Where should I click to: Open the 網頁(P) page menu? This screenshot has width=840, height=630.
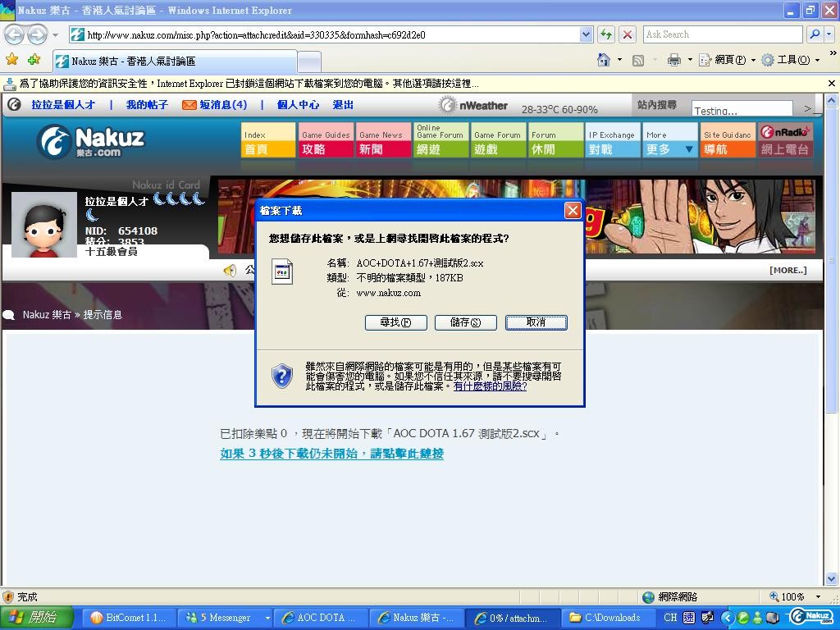coord(728,60)
